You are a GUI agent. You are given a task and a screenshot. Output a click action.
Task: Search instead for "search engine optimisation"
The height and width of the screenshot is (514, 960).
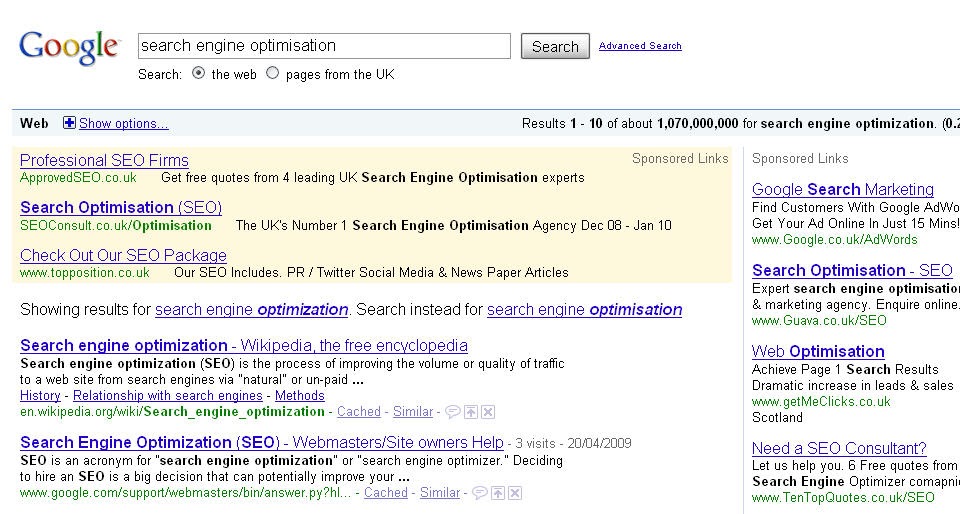[x=584, y=310]
